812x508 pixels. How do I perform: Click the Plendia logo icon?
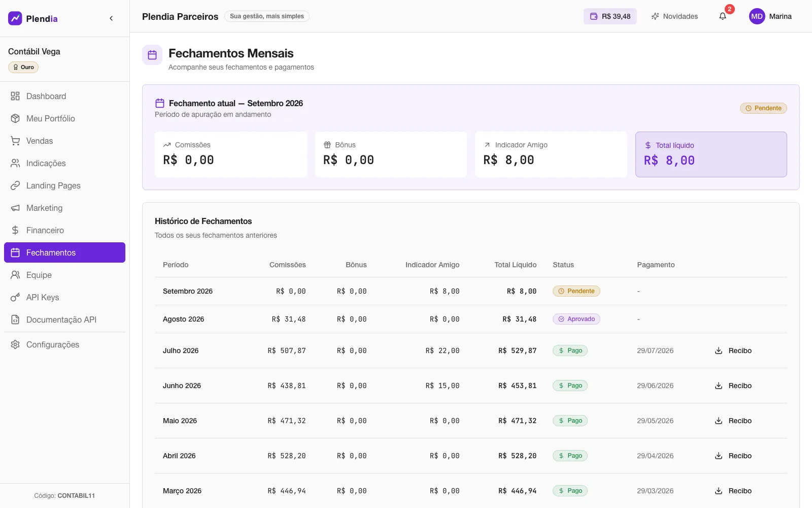coord(15,18)
